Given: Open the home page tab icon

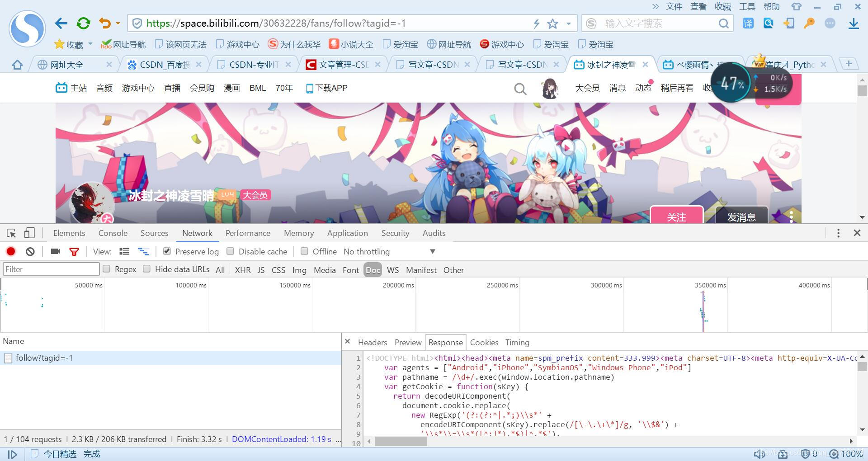Looking at the screenshot, I should [17, 65].
